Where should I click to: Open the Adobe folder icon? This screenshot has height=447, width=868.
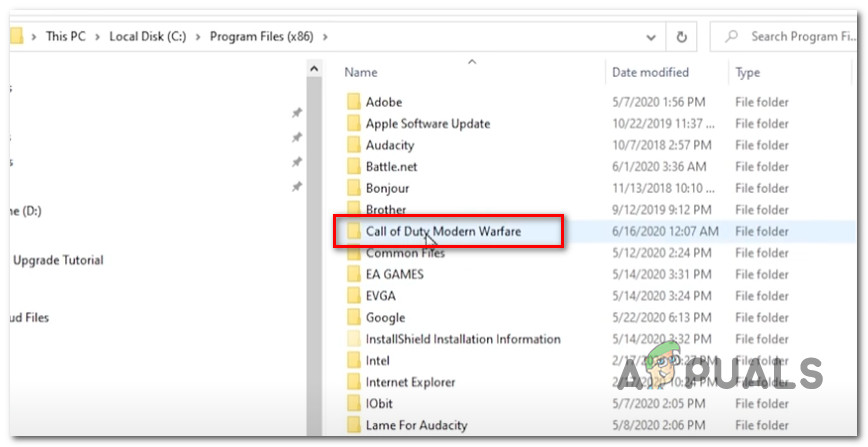point(354,102)
